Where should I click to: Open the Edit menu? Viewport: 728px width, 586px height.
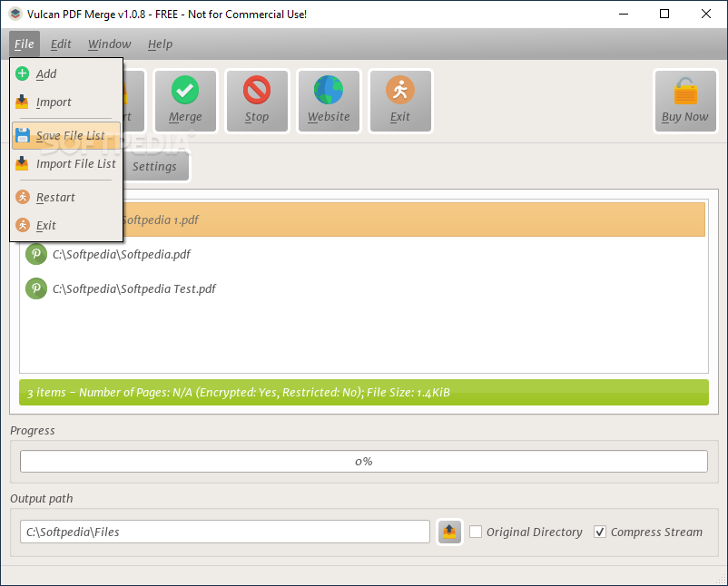(61, 44)
